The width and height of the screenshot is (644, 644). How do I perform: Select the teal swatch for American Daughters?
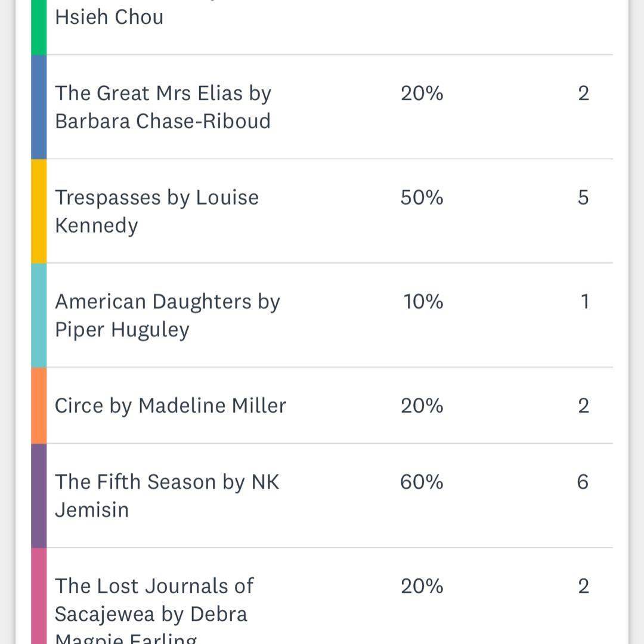pyautogui.click(x=39, y=315)
